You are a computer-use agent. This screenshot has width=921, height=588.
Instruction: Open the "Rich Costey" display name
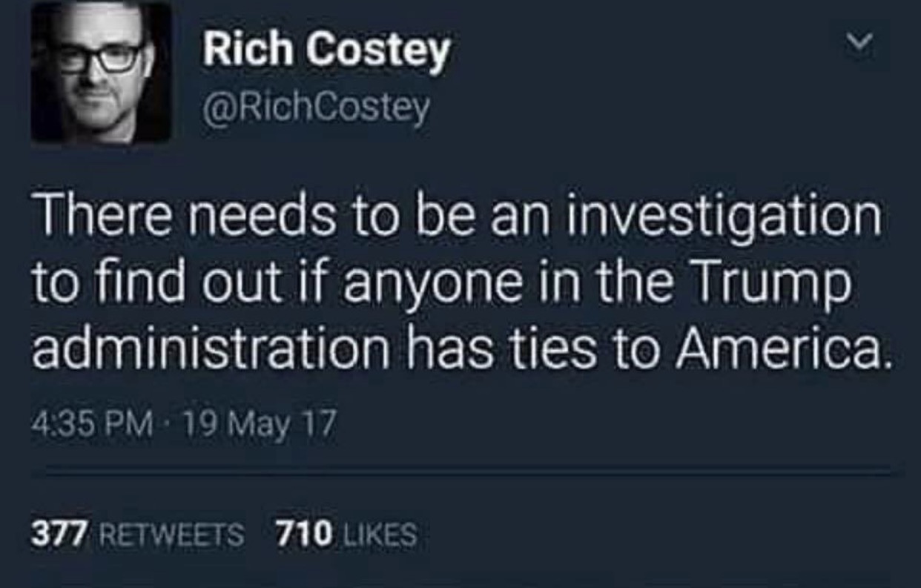(326, 52)
